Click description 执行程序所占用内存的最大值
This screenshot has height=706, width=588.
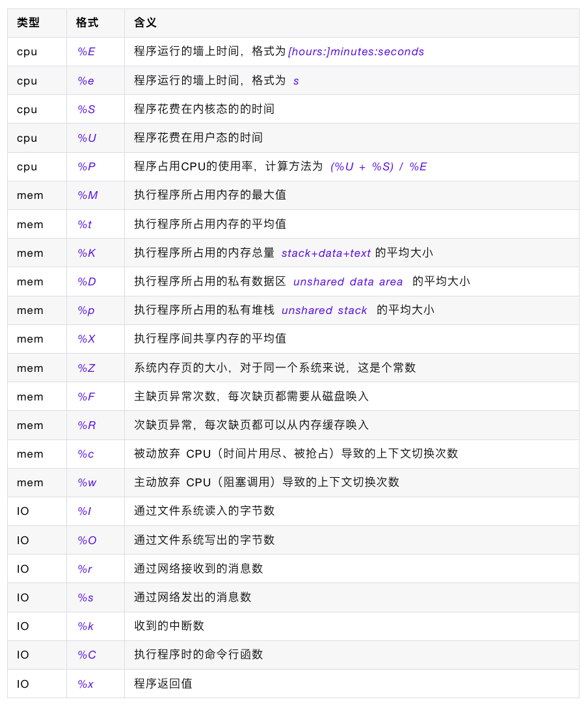(210, 195)
